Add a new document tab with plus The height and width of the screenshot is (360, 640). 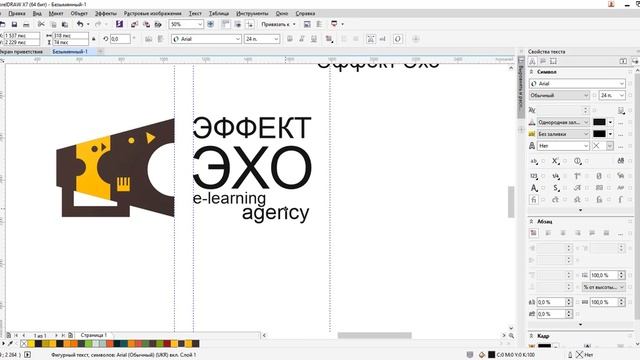coord(100,51)
